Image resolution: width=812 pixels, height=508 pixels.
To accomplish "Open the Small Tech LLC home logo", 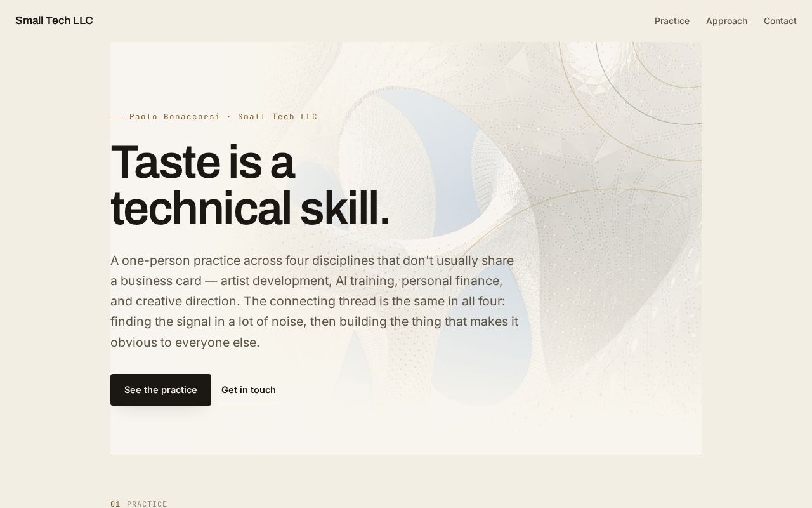I will 54,20.
